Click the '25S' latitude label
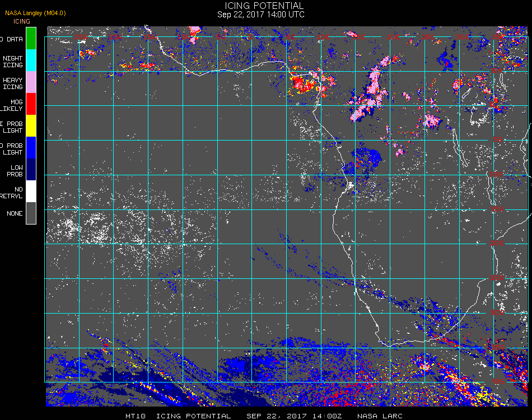 point(497,278)
